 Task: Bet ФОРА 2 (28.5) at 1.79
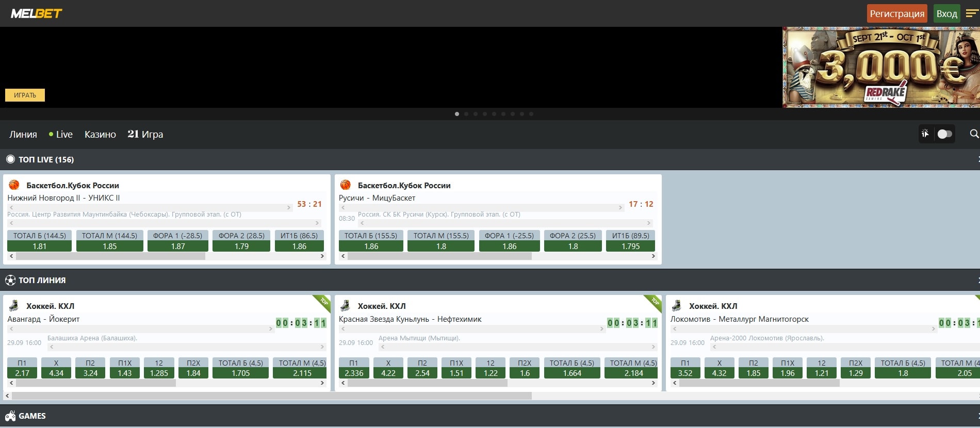pyautogui.click(x=241, y=241)
